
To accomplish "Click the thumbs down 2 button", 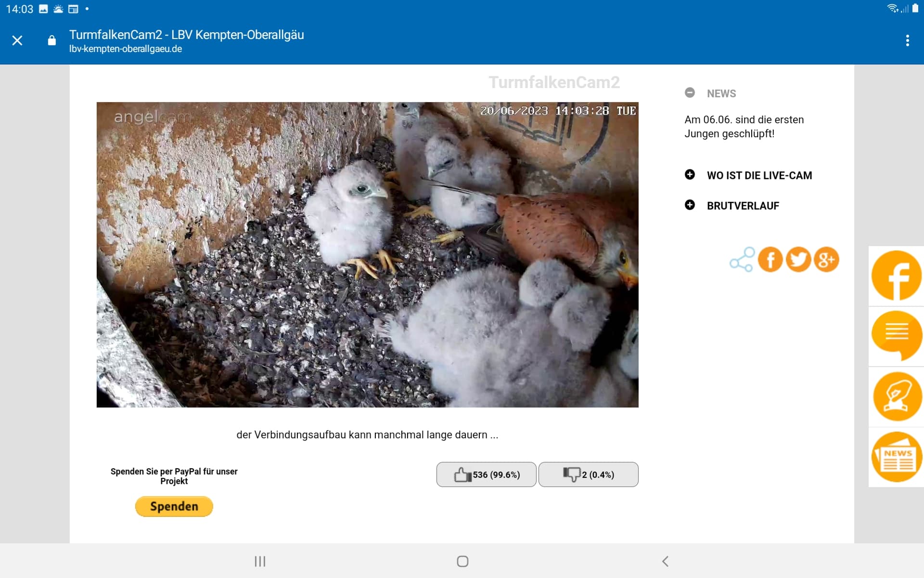I will tap(588, 474).
